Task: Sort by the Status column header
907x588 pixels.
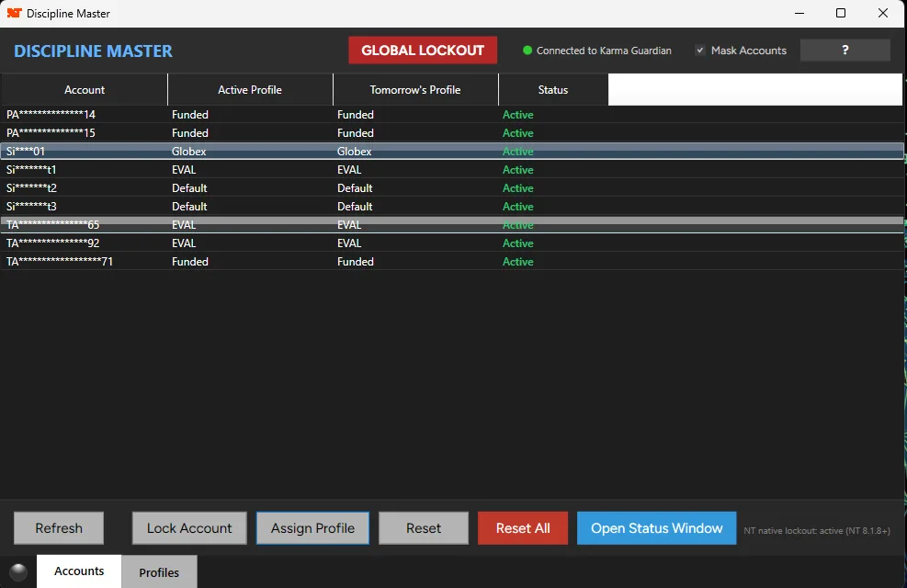Action: pos(553,90)
